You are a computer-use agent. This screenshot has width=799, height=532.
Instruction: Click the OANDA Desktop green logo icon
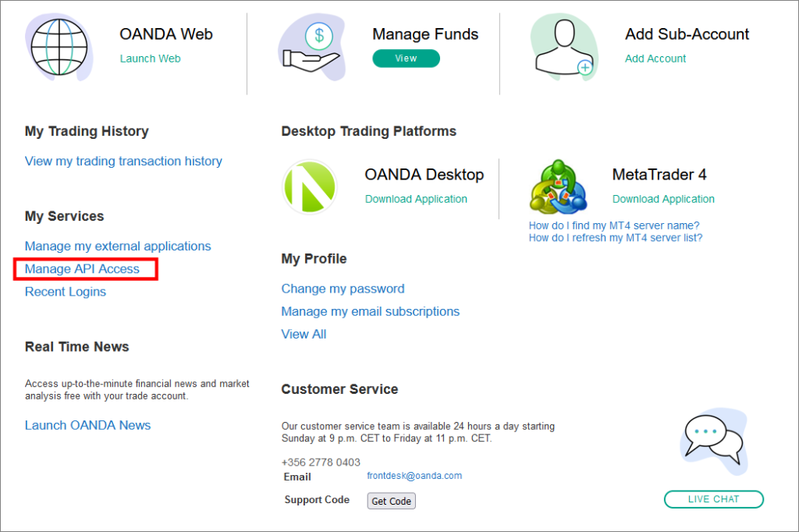click(x=310, y=186)
